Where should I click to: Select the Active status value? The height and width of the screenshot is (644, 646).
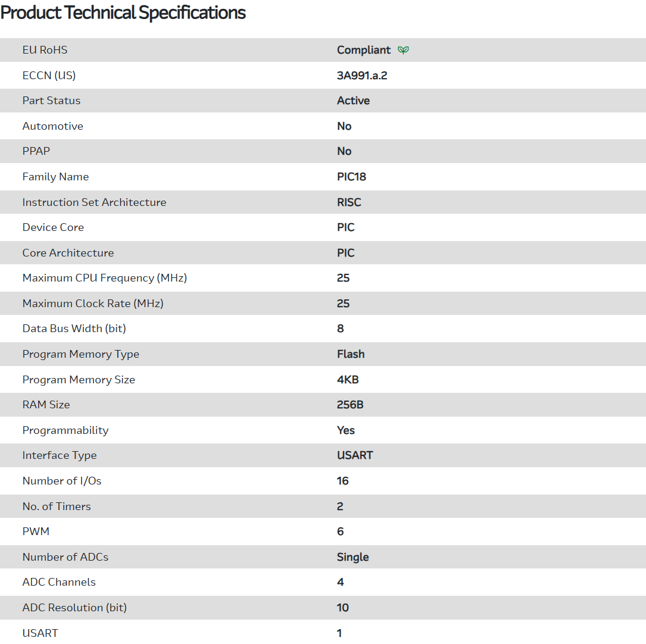(353, 101)
